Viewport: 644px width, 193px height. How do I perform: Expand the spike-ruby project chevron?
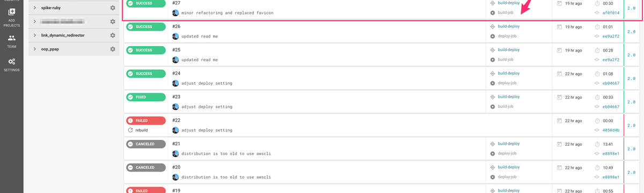35,8
